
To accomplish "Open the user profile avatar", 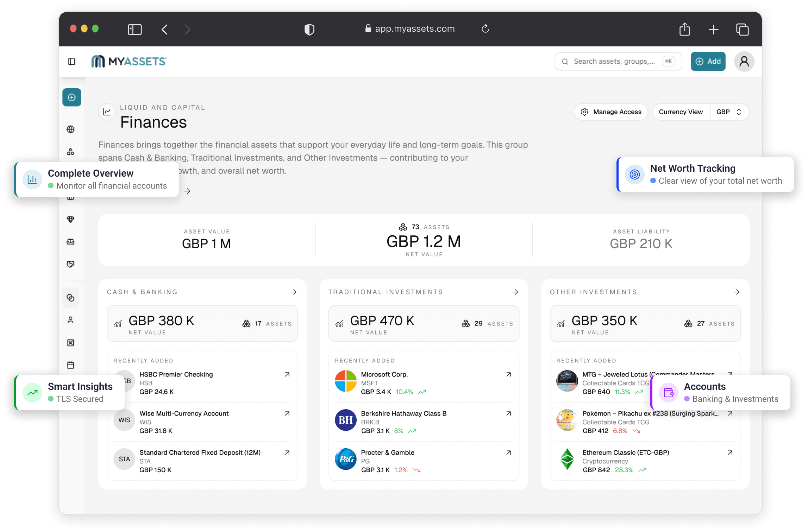I will pos(744,62).
